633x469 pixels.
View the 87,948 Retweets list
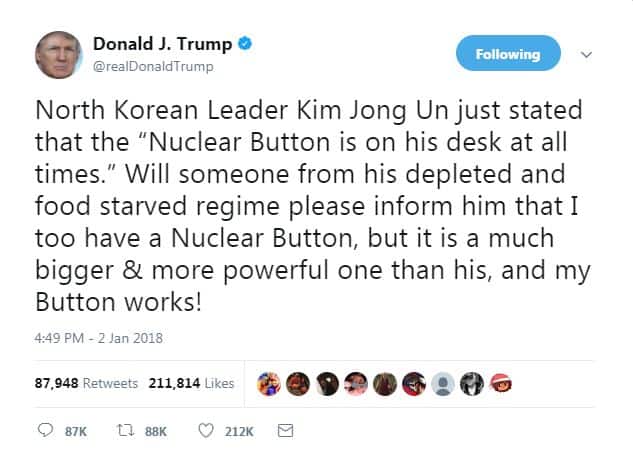(86, 383)
